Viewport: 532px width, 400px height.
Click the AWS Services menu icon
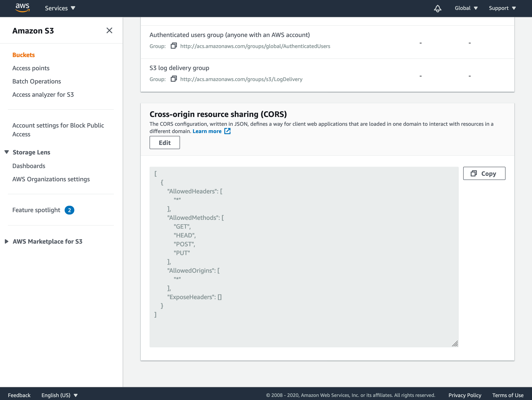point(60,8)
